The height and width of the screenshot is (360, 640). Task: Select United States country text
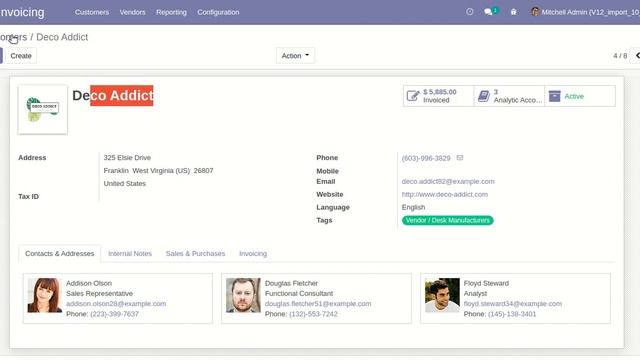pos(124,184)
